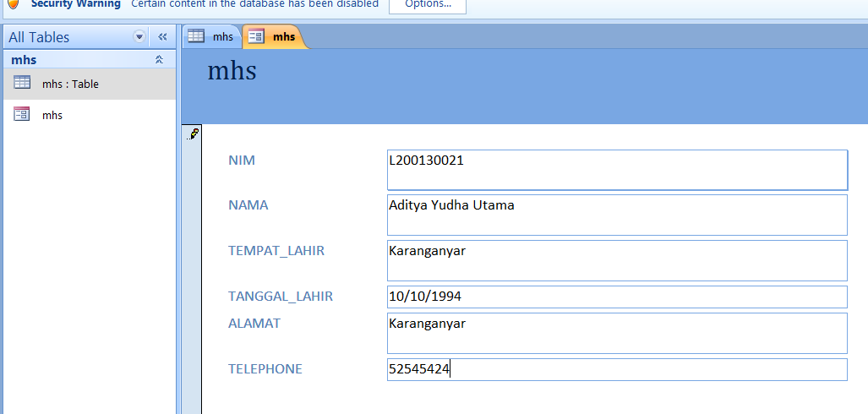The height and width of the screenshot is (414, 868).
Task: Click the ALAMAT label
Action: coord(254,324)
